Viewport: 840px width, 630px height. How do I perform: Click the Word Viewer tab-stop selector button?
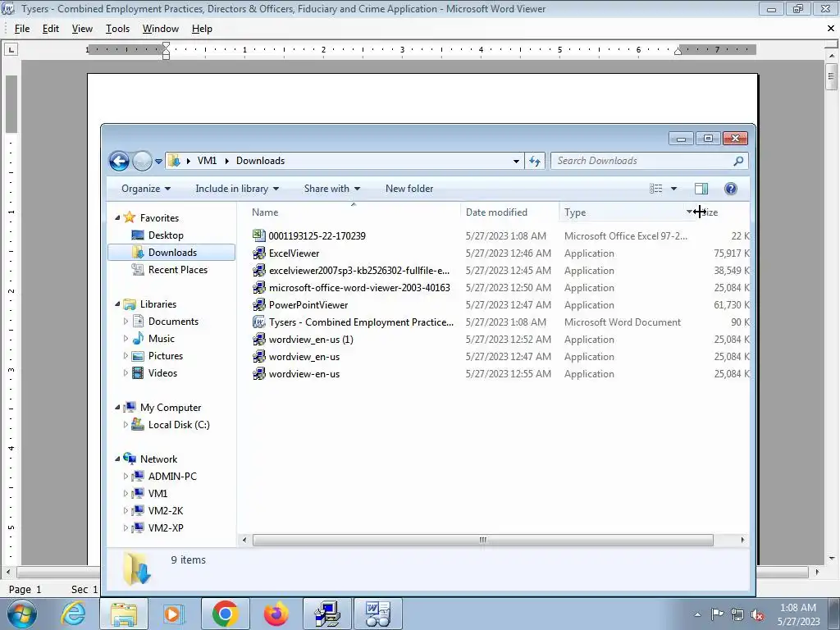(x=11, y=50)
